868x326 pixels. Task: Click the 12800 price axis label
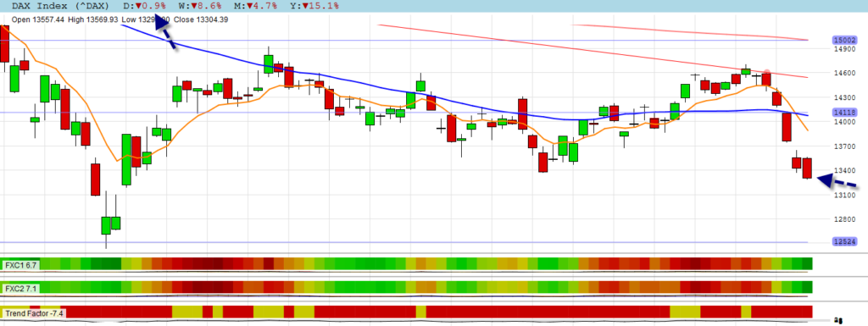point(845,219)
